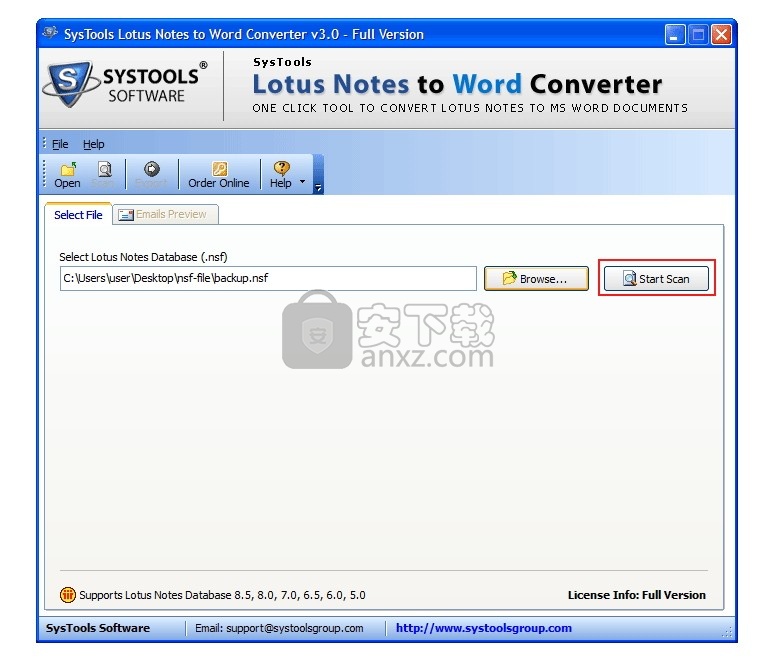The width and height of the screenshot is (780, 662).
Task: Click the disabled Export toolbar icon
Action: (151, 175)
